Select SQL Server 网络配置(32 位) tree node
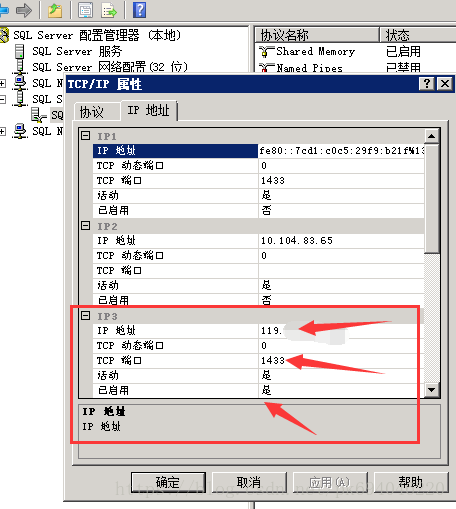The width and height of the screenshot is (456, 509). coord(110,67)
